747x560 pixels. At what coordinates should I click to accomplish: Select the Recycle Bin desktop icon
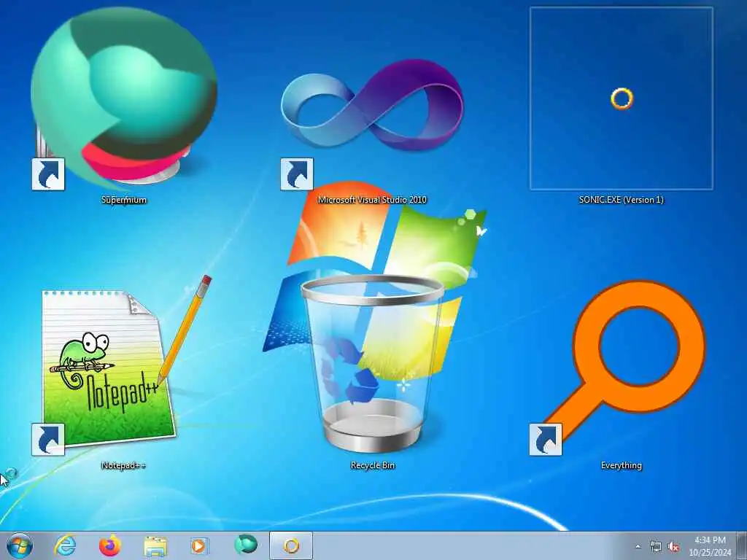tap(373, 364)
